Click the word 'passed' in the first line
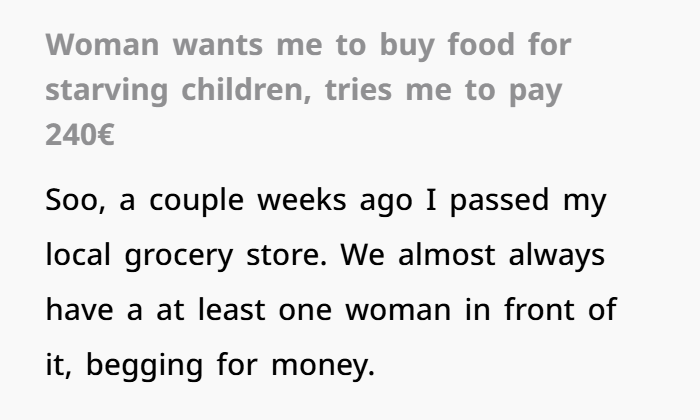 (500, 201)
